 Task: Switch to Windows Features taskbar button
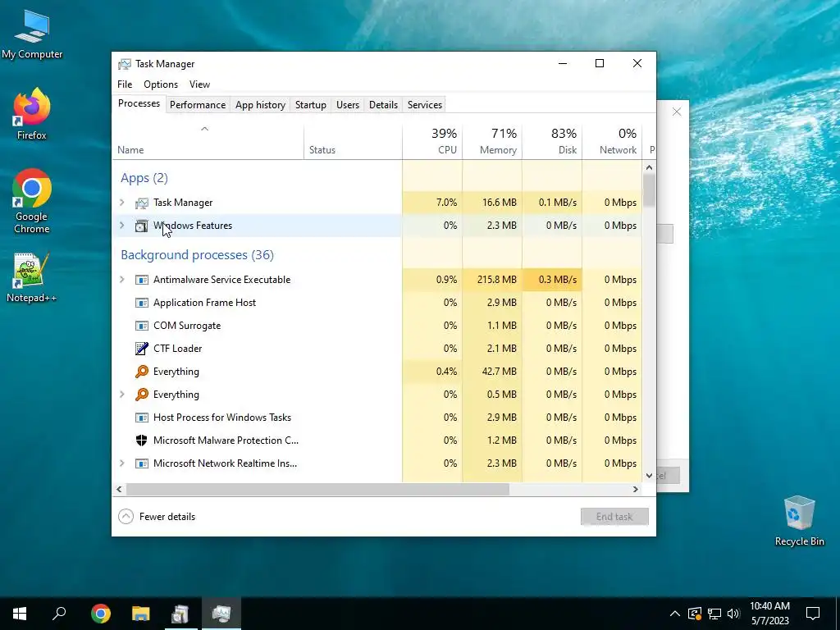pyautogui.click(x=180, y=614)
